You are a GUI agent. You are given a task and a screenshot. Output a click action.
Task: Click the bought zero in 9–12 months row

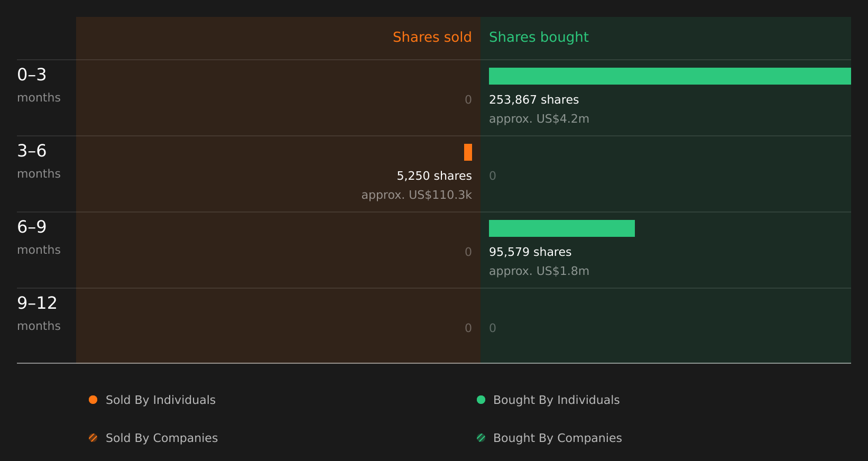[493, 328]
